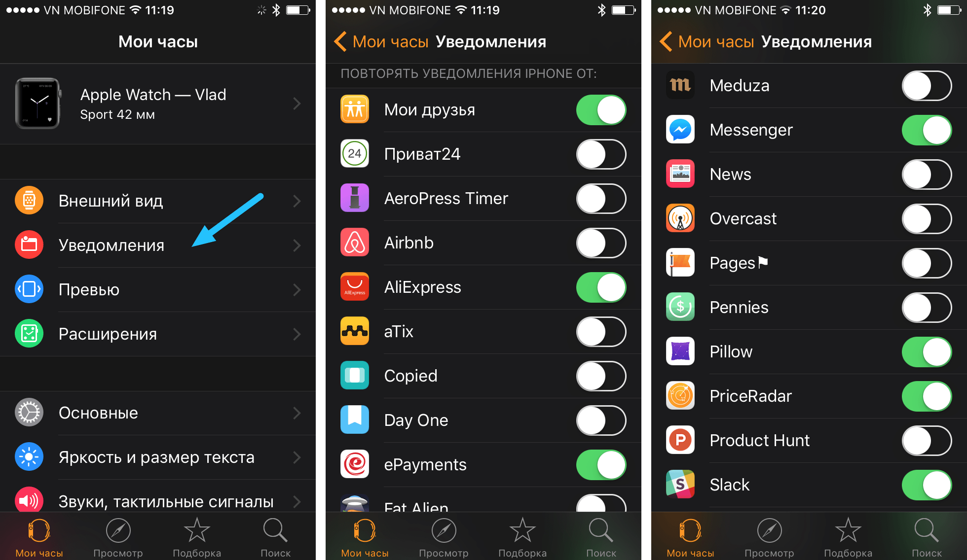Tap the AliExpress app icon
This screenshot has height=560, width=967.
(352, 287)
